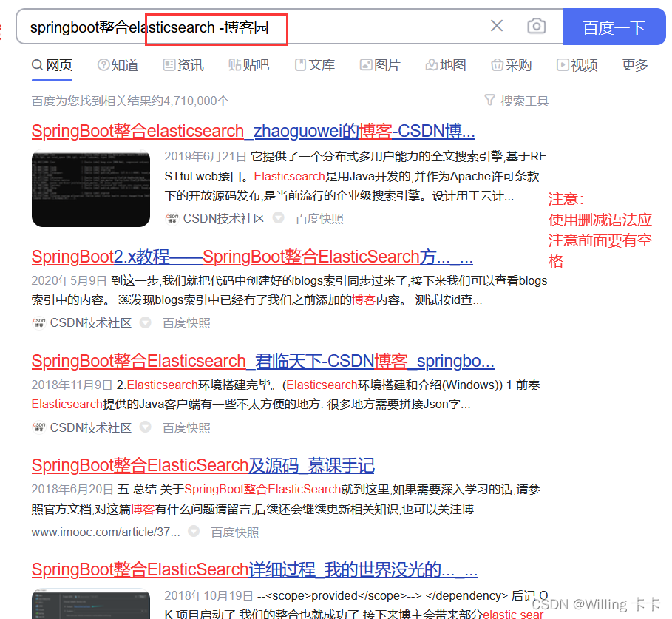This screenshot has width=672, height=619.
Task: Click the CSDN logo icon under the 2020年5月9日 result
Action: [39, 322]
